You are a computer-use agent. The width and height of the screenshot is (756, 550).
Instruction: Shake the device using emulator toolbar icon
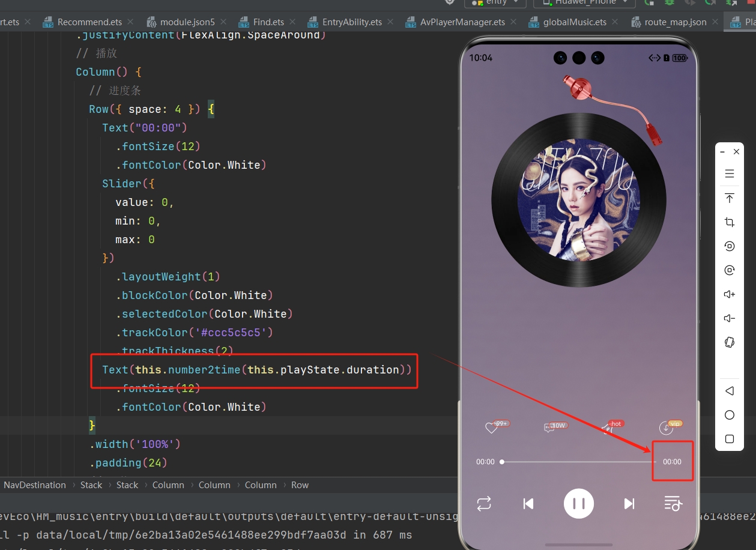click(730, 342)
